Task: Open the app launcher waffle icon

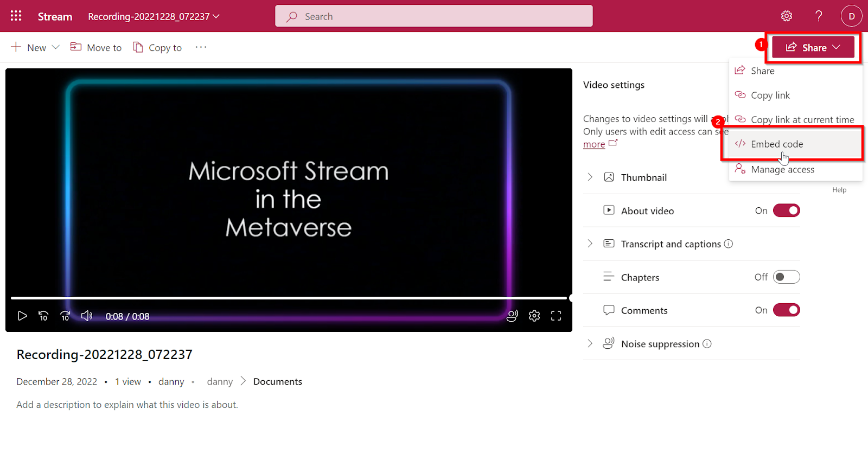Action: tap(16, 16)
